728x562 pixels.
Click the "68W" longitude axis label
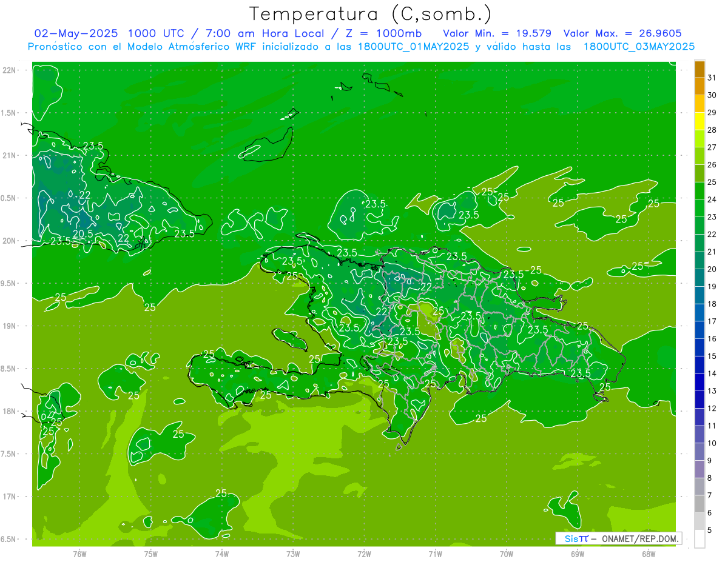click(649, 554)
